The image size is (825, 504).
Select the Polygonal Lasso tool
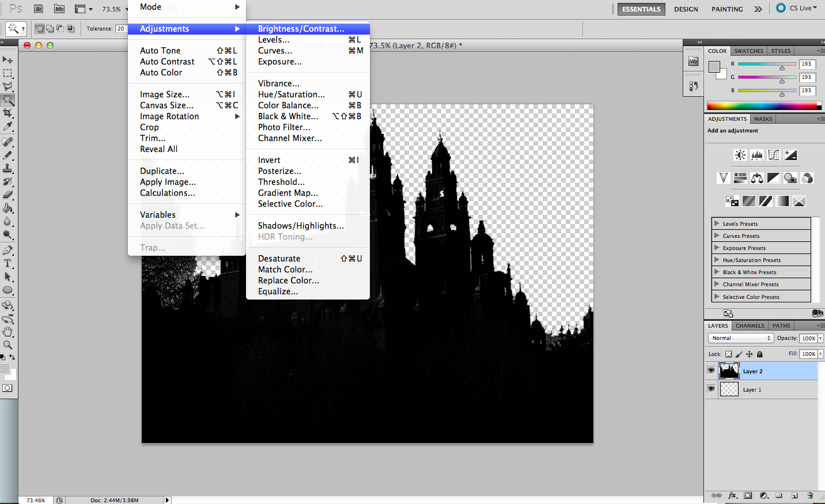[x=8, y=86]
